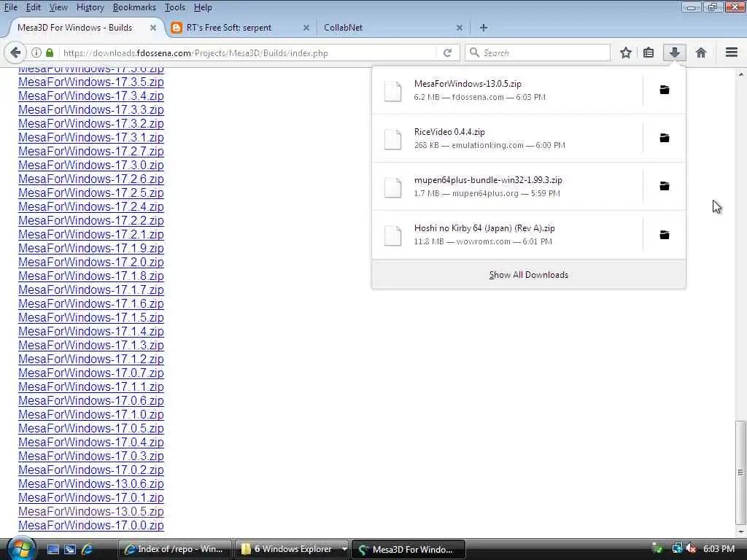This screenshot has width=747, height=560.
Task: Close the CollabNet tab
Action: click(460, 28)
